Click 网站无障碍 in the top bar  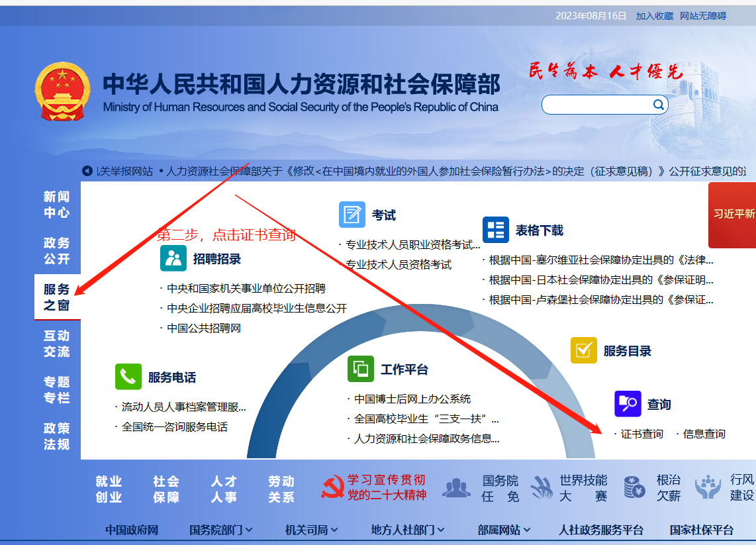pos(703,16)
